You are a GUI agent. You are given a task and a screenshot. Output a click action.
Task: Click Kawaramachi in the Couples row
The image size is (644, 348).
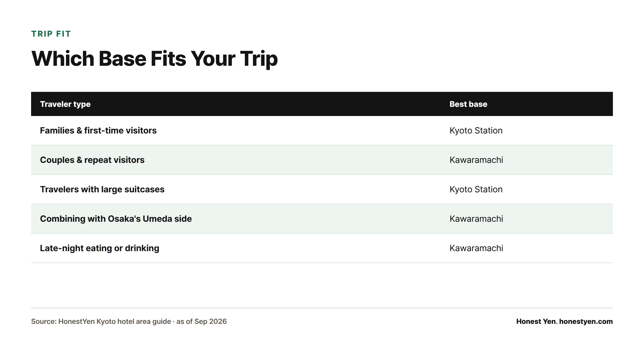coord(476,160)
